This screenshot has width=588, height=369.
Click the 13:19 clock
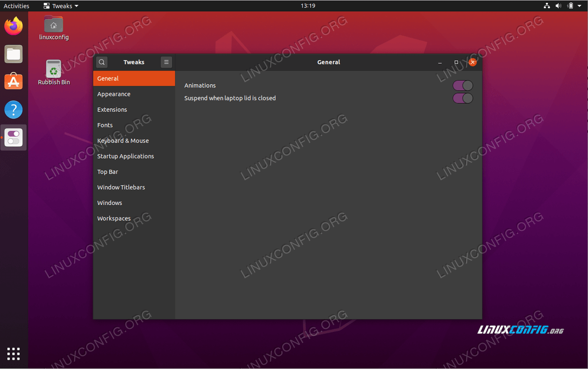pyautogui.click(x=308, y=6)
